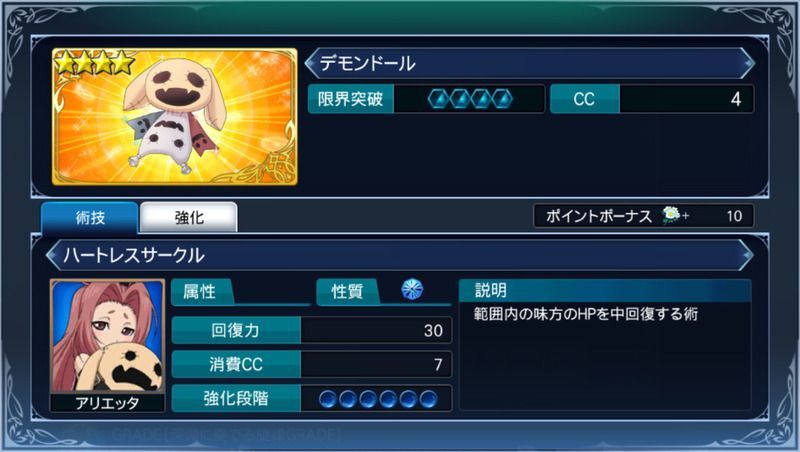Click the last 限界突破 hexagon gem
800x452 pixels.
[x=502, y=98]
